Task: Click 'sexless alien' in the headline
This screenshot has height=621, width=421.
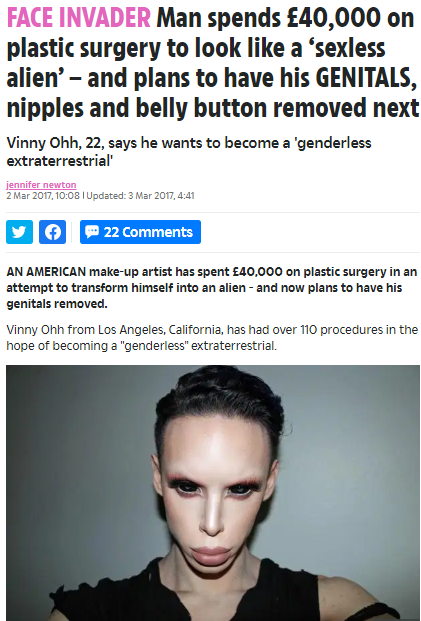Action: (196, 63)
